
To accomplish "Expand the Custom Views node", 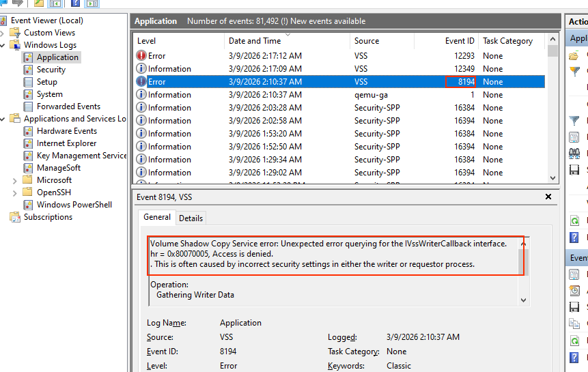I will 2,33.
